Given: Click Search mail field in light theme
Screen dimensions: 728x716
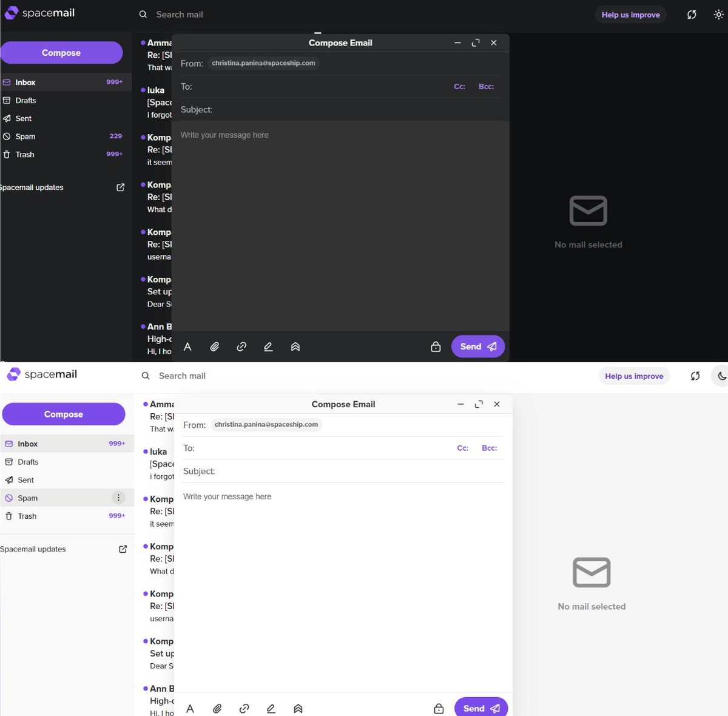Looking at the screenshot, I should pyautogui.click(x=182, y=376).
